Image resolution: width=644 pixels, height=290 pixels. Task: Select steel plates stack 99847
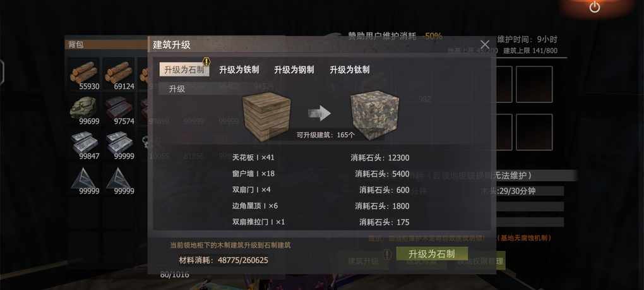pos(84,145)
